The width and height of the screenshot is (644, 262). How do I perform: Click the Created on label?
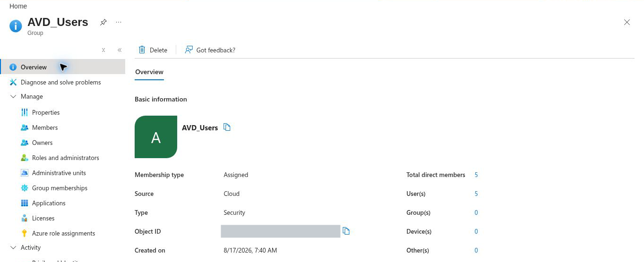pyautogui.click(x=150, y=250)
